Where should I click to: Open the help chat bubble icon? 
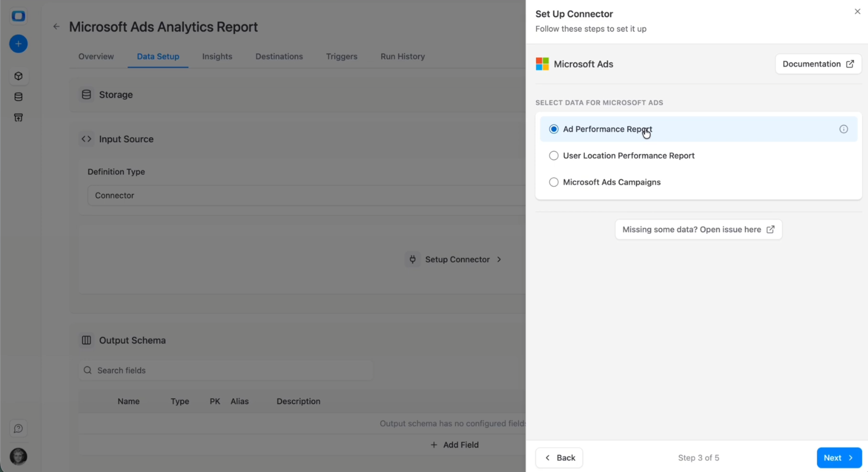click(18, 428)
